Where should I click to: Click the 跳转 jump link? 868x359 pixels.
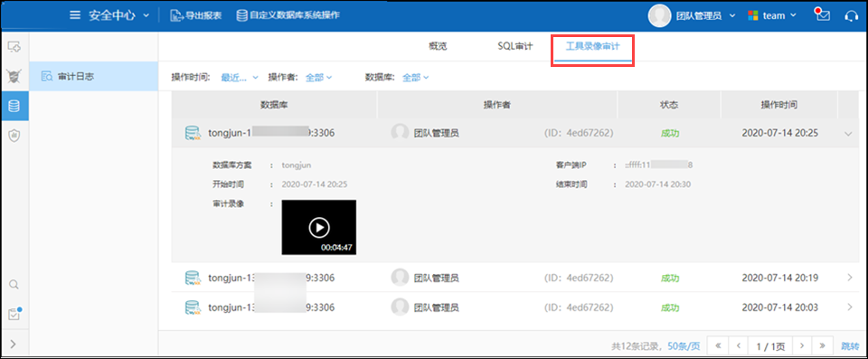point(850,346)
